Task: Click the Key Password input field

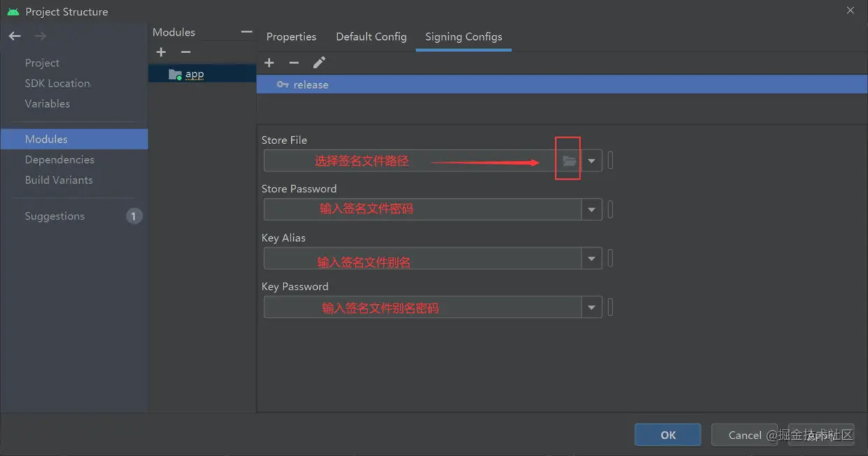Action: point(423,307)
